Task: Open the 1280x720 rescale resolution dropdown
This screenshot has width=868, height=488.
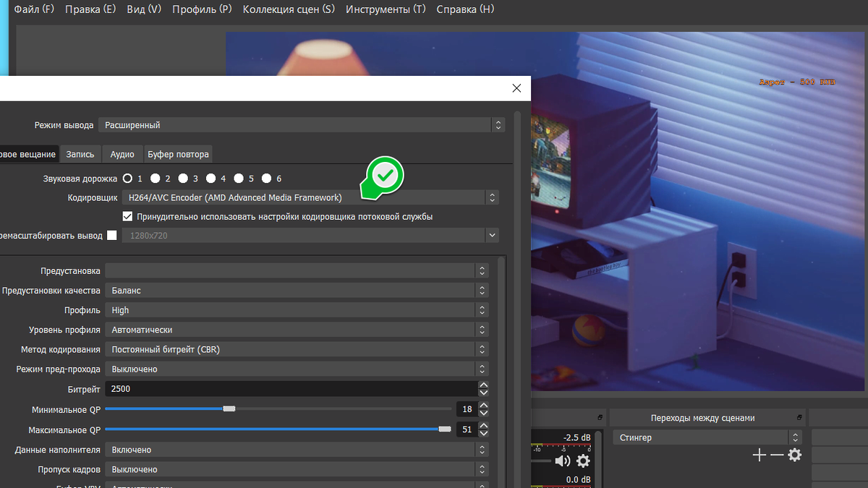Action: tap(310, 236)
